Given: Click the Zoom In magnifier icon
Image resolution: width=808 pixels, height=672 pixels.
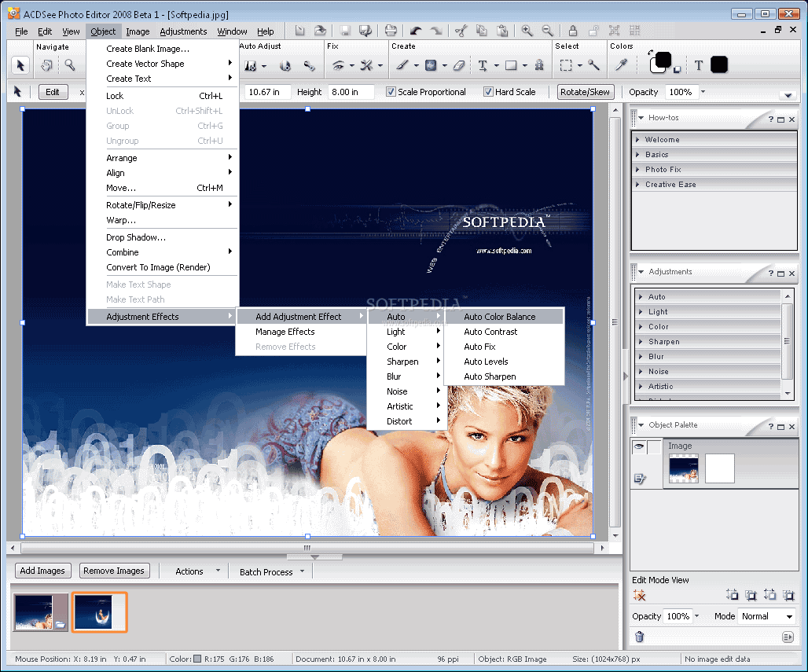Looking at the screenshot, I should (527, 31).
